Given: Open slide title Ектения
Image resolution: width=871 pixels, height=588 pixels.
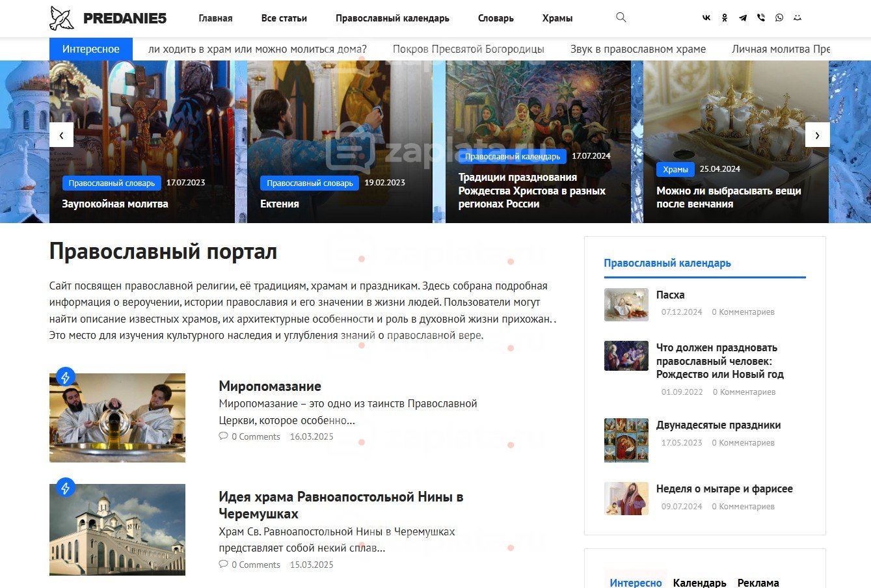Looking at the screenshot, I should click(x=280, y=204).
